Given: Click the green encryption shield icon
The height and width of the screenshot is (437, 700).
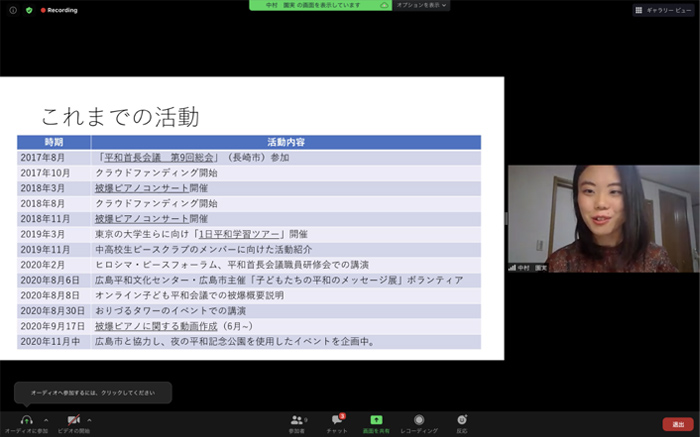Looking at the screenshot, I should point(29,10).
